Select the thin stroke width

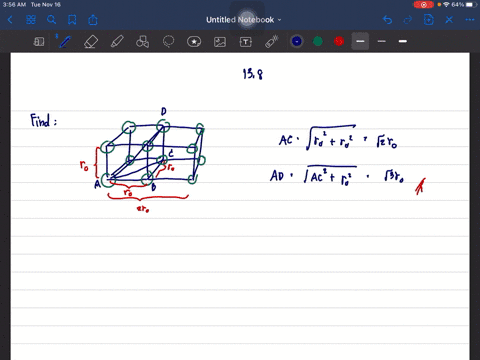coord(382,41)
